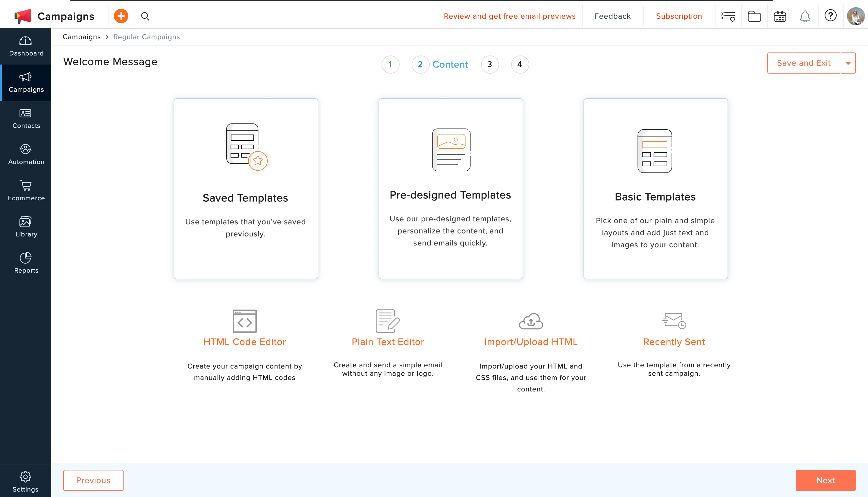The height and width of the screenshot is (497, 868).
Task: Click the Campaigns app name in header
Action: point(65,16)
